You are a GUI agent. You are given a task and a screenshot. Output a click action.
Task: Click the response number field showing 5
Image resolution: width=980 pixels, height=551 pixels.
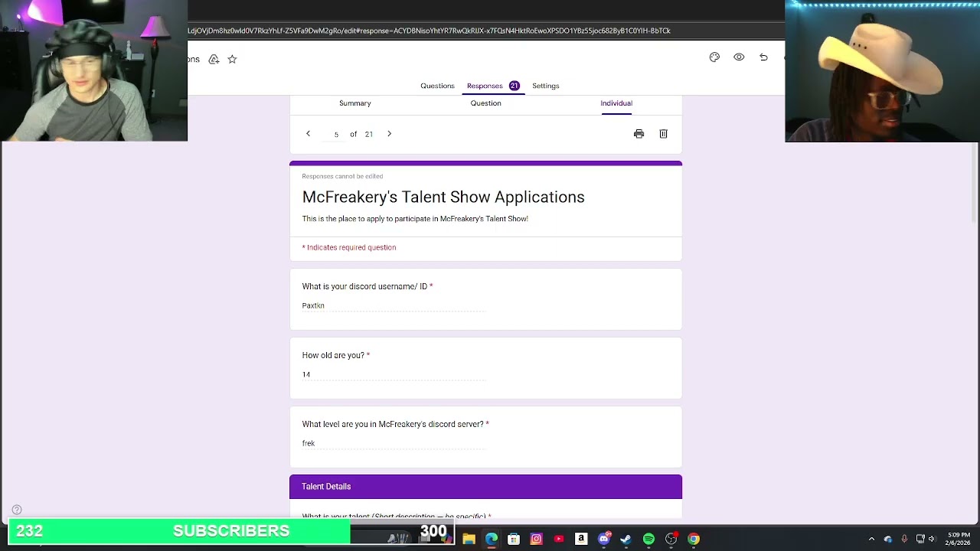coord(335,135)
